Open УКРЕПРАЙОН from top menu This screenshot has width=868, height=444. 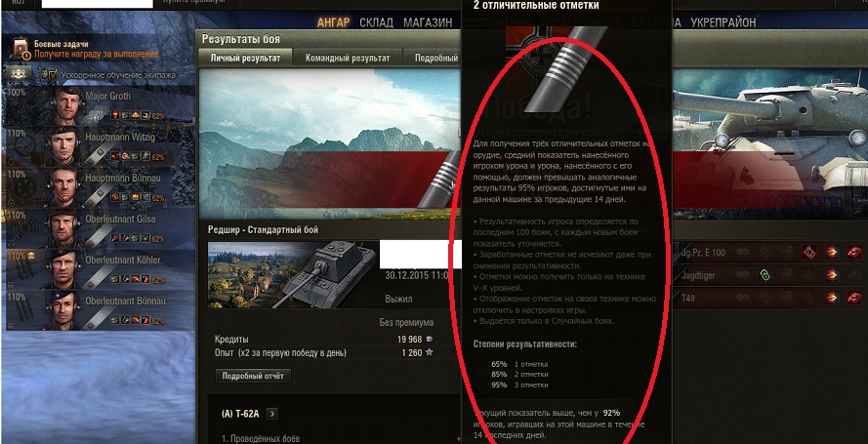coord(723,22)
